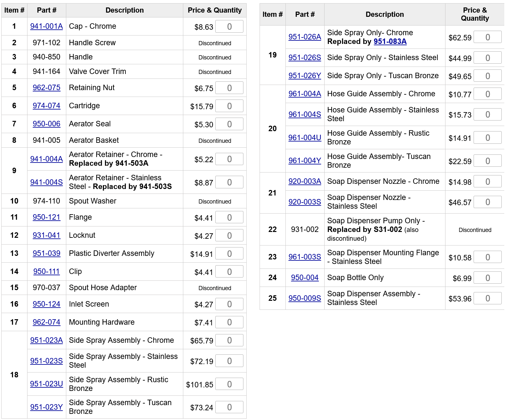Click part number 961-004Y link

[x=305, y=161]
